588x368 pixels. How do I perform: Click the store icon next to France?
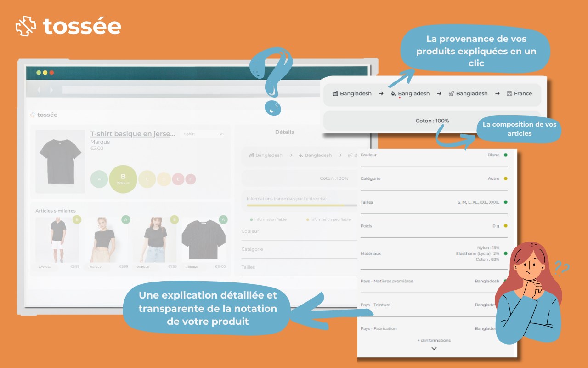[509, 93]
